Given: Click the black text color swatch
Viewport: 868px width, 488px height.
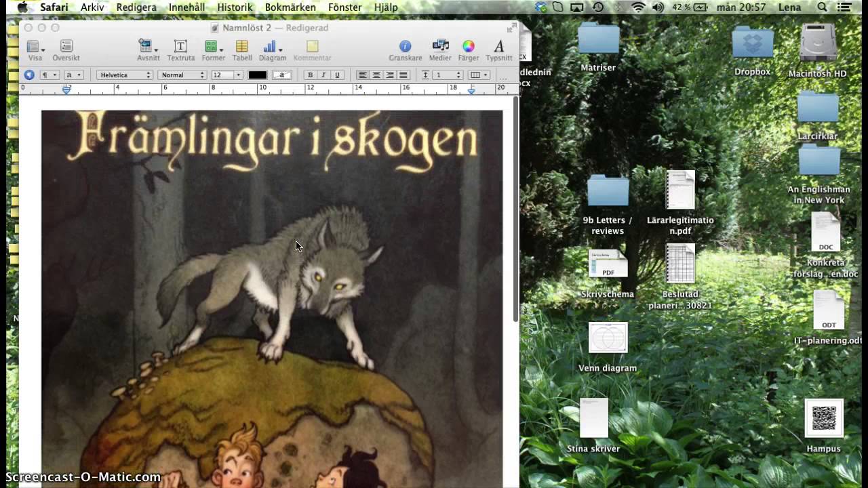Looking at the screenshot, I should point(257,75).
